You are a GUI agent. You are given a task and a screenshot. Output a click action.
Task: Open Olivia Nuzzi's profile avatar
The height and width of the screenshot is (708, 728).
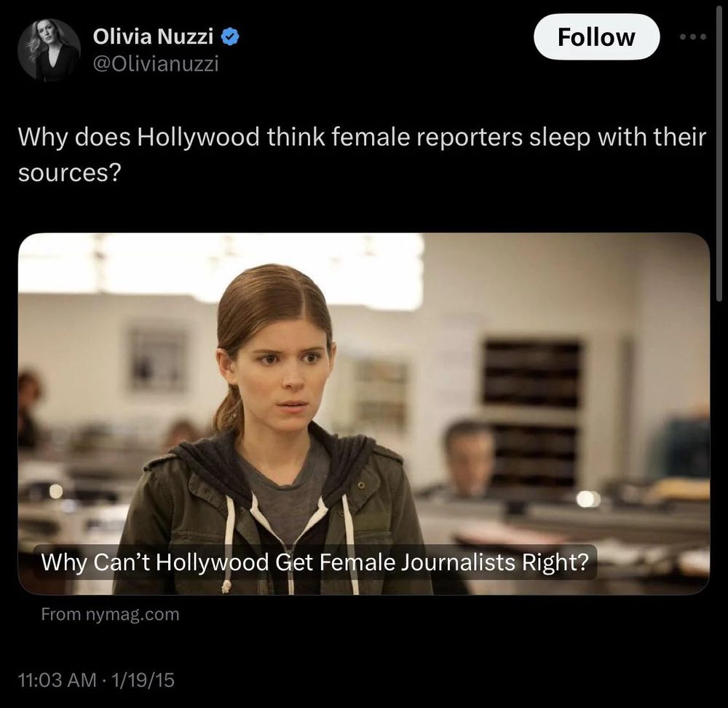pyautogui.click(x=49, y=50)
